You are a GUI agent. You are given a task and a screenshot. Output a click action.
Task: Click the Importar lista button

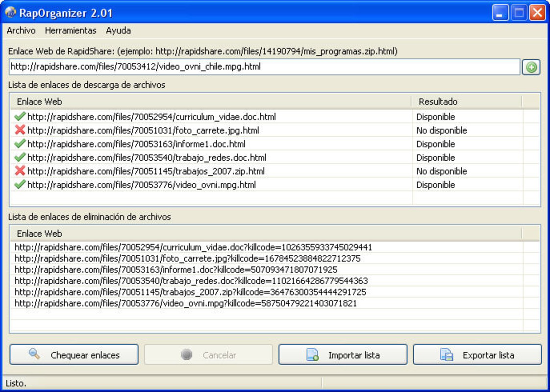click(x=343, y=354)
